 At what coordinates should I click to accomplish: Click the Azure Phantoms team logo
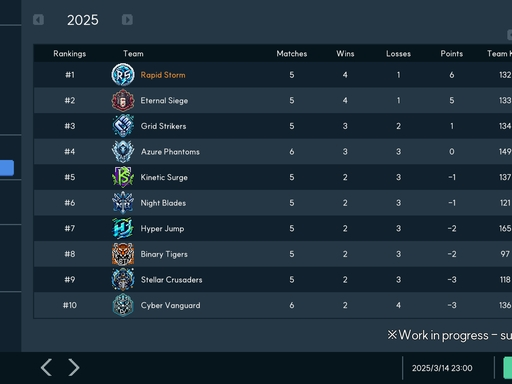coord(123,152)
